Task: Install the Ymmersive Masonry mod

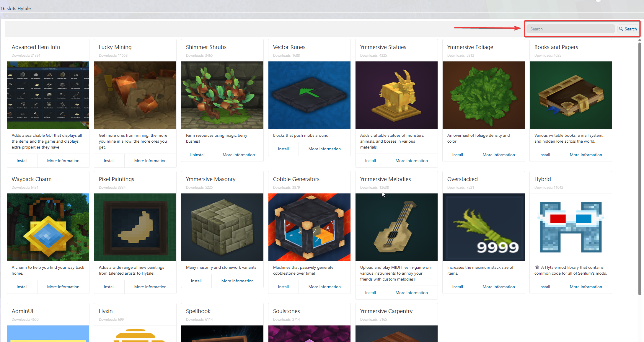Action: click(196, 281)
